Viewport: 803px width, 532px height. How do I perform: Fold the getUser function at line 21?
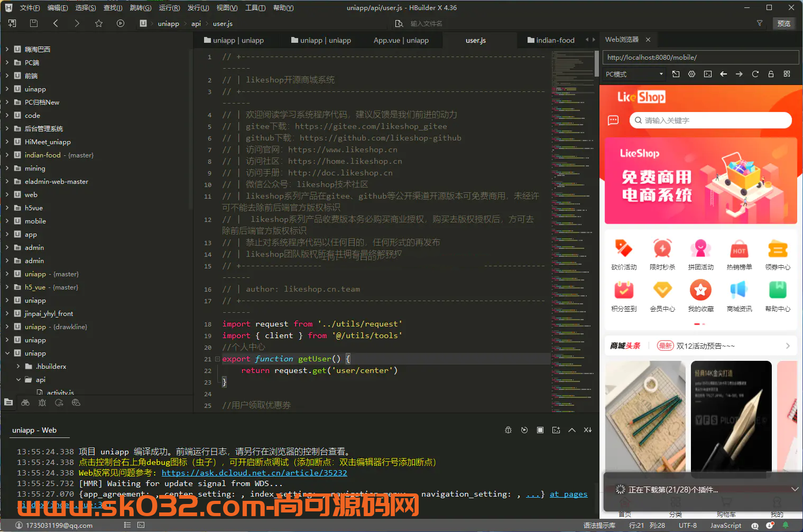coord(217,359)
